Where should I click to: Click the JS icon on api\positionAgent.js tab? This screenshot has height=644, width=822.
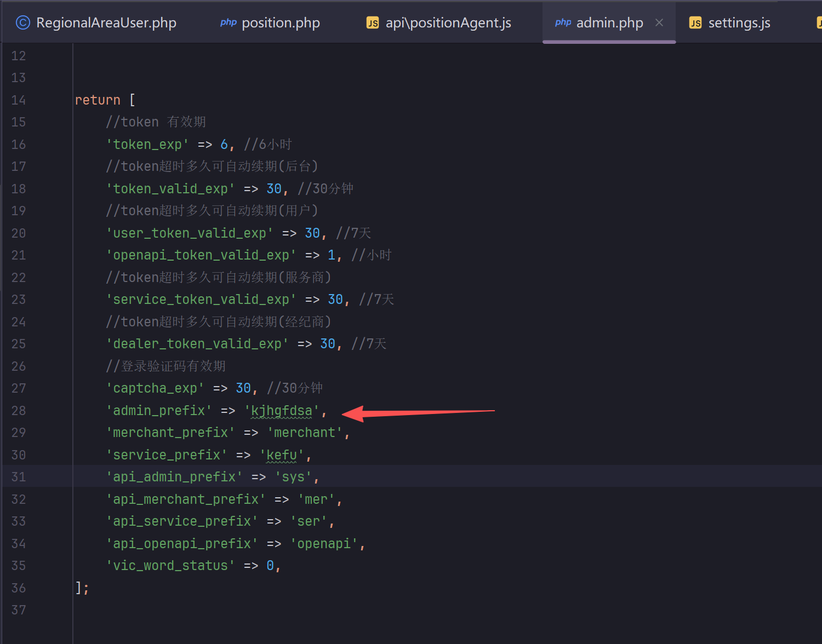(373, 22)
